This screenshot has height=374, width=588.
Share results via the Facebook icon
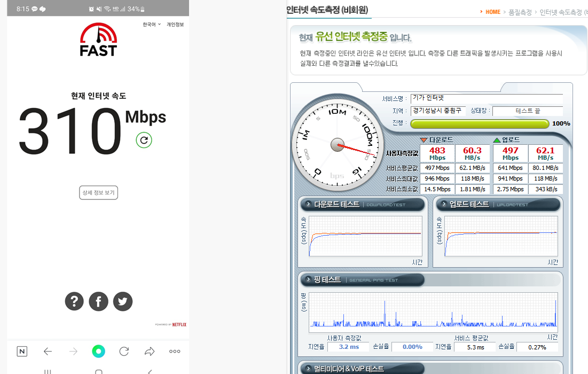[98, 301]
